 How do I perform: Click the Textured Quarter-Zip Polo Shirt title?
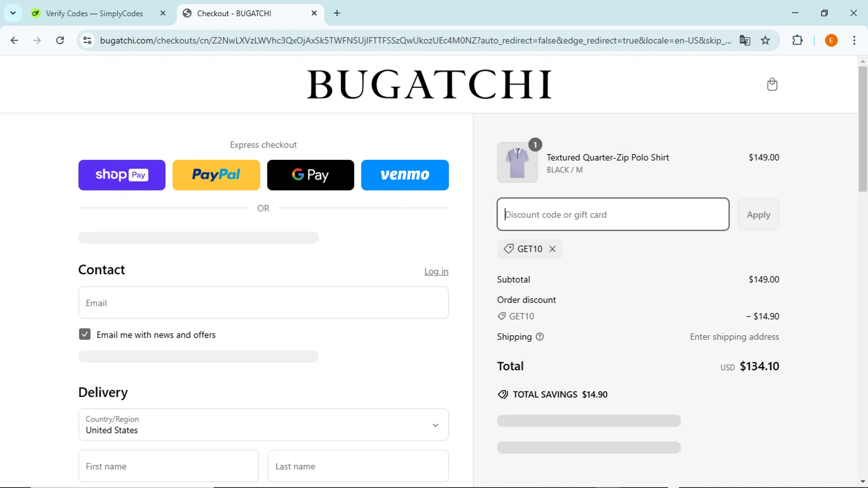[x=608, y=157]
